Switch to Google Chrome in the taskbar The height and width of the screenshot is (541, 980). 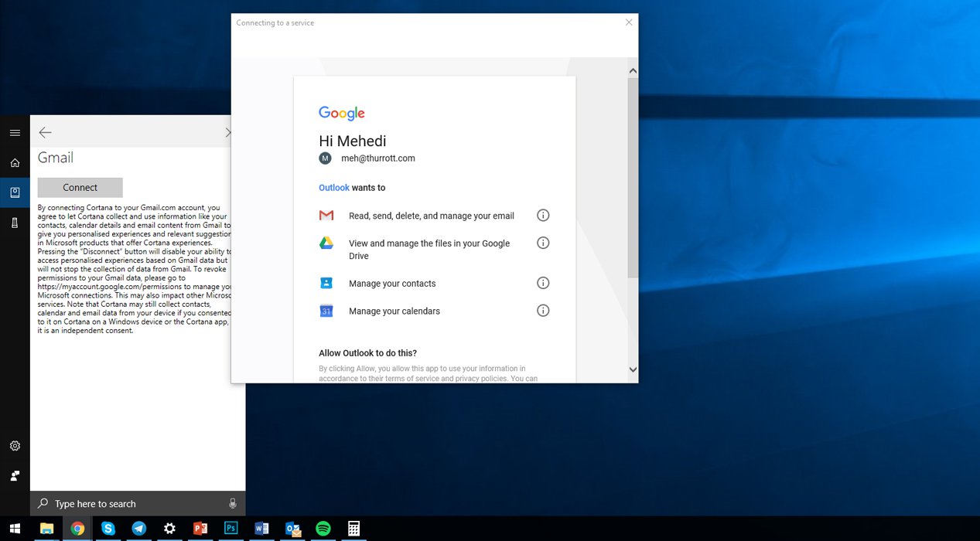(x=77, y=529)
